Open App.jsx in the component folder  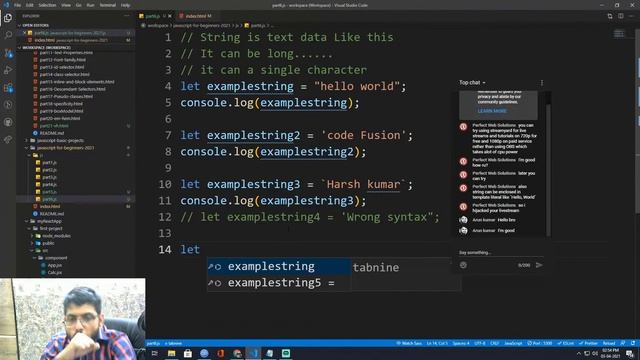tap(54, 265)
